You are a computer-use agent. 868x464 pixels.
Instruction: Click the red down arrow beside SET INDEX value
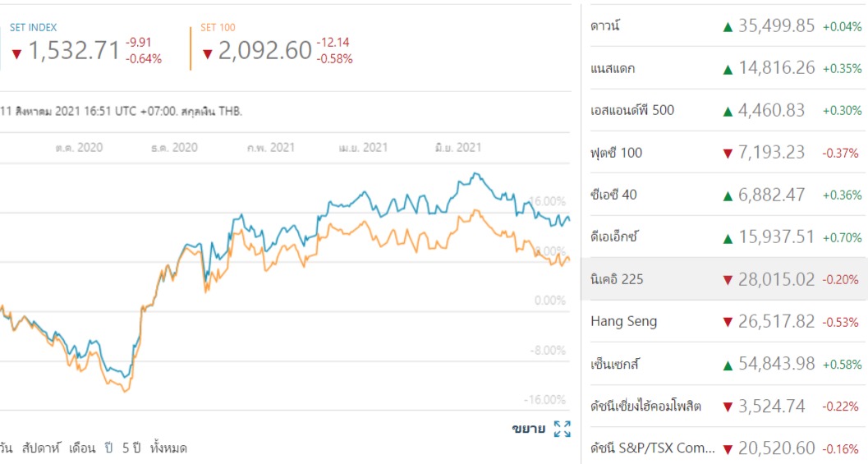point(16,54)
